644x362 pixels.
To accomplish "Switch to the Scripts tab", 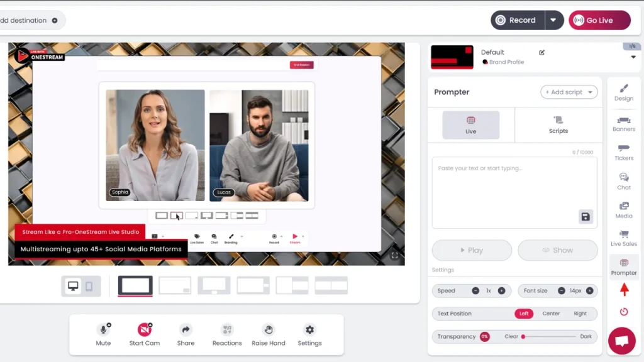I will pyautogui.click(x=558, y=124).
